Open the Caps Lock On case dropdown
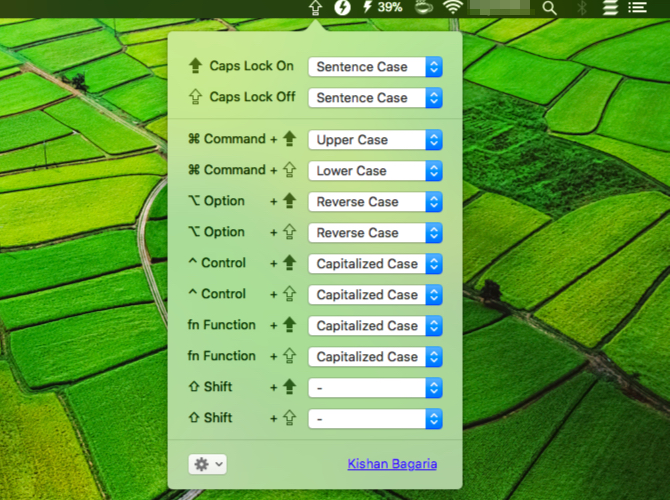Screen dimensions: 670x500 coord(375,67)
